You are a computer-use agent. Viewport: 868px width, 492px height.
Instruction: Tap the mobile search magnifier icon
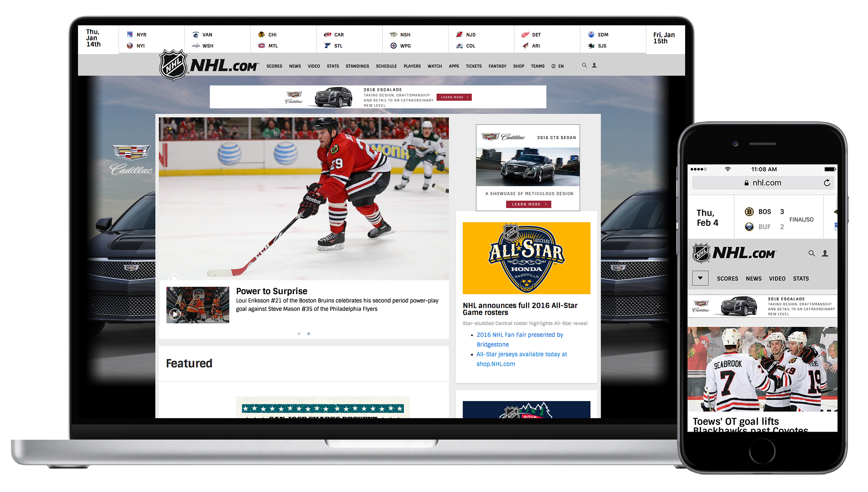pos(812,253)
